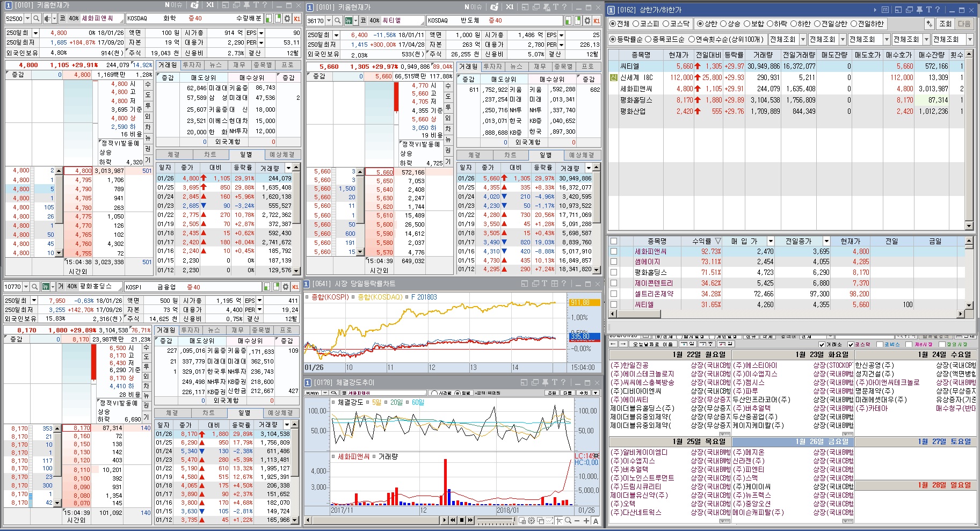Click minus zoom icon in 체결강도추이 chart toolbar
This screenshot has height=531, width=980.
tap(577, 520)
